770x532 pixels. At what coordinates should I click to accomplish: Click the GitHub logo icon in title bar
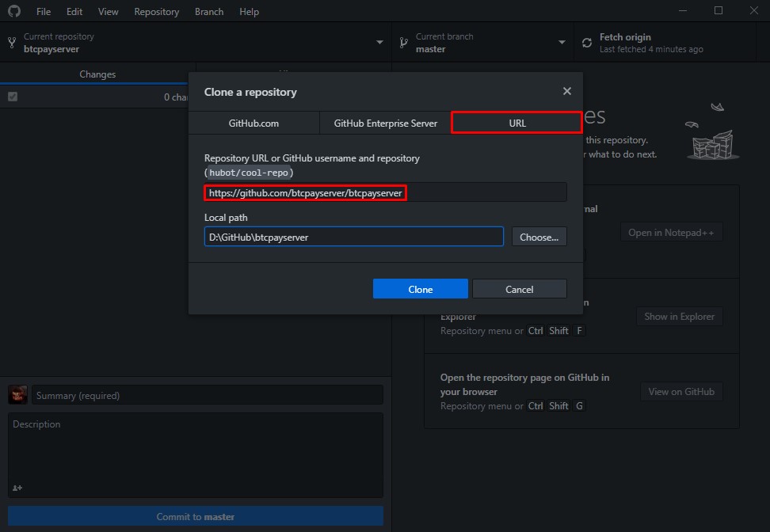14,12
